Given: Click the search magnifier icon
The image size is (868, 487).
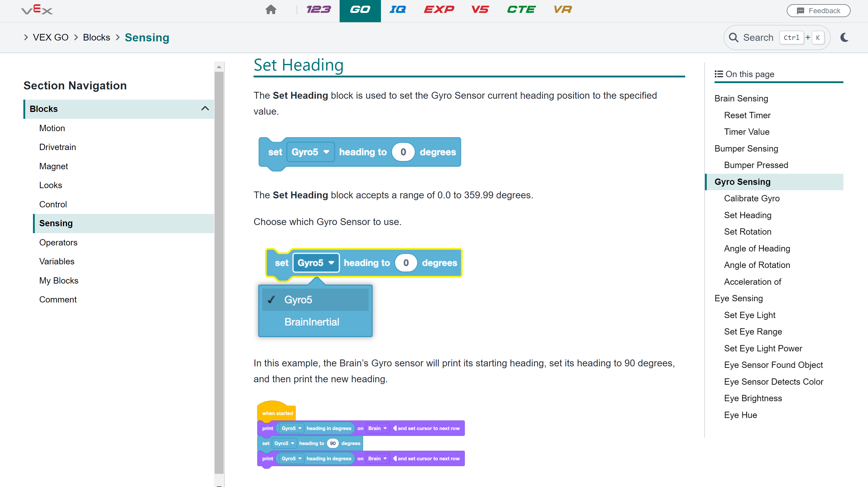Looking at the screenshot, I should tap(734, 38).
